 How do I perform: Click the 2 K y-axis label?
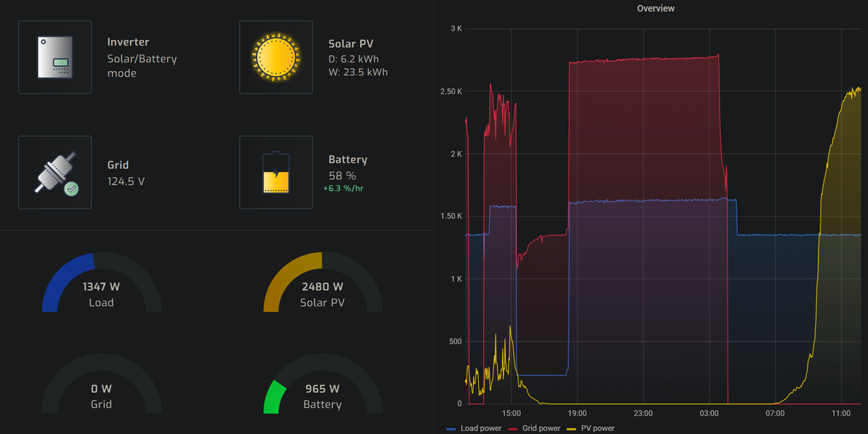(x=456, y=154)
